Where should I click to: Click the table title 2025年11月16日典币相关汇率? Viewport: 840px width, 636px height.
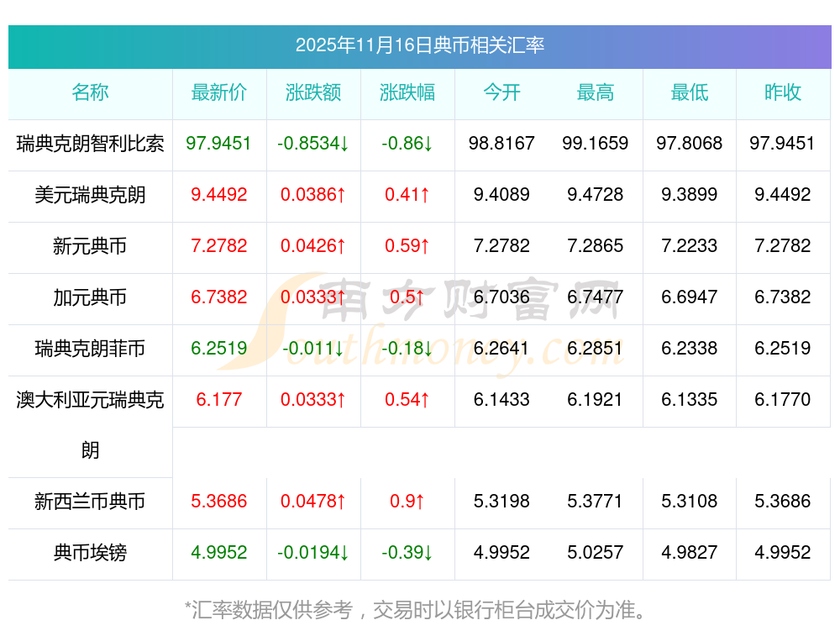point(419,45)
